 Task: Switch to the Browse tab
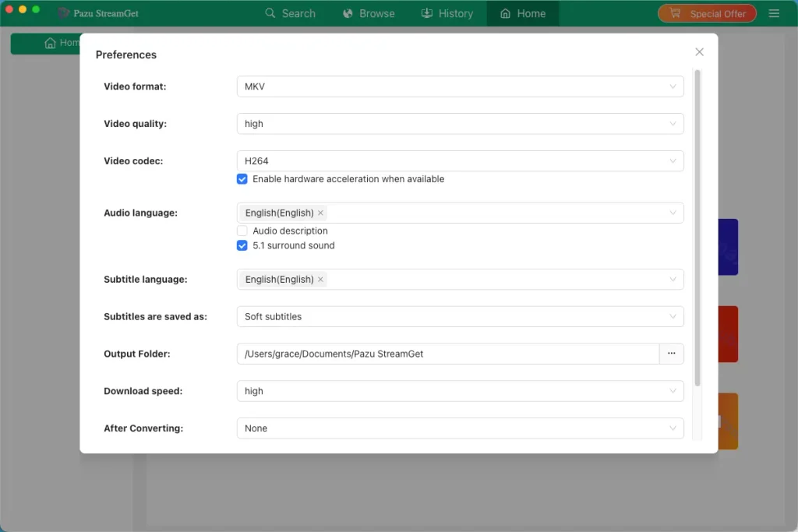click(369, 13)
